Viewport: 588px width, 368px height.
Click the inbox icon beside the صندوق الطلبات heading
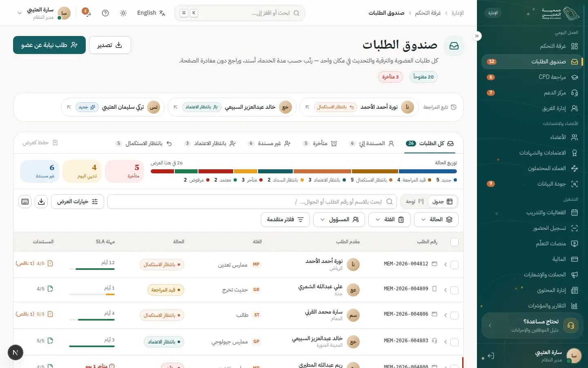[454, 46]
